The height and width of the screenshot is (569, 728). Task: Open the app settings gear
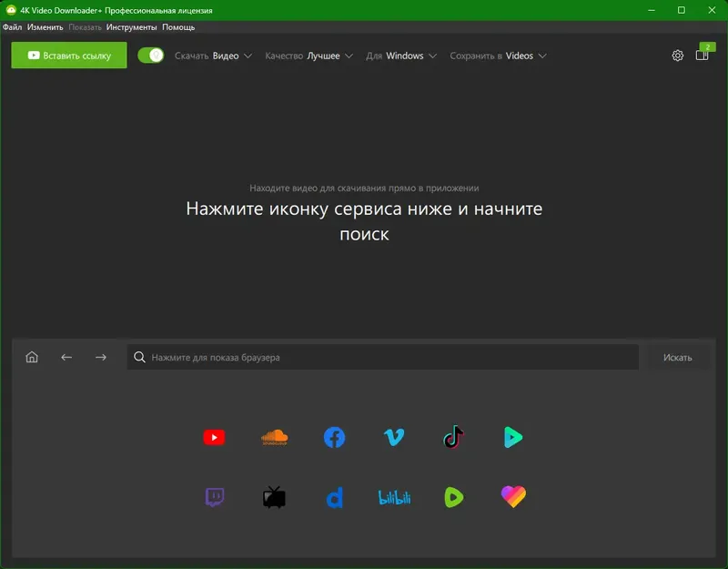[x=677, y=56]
